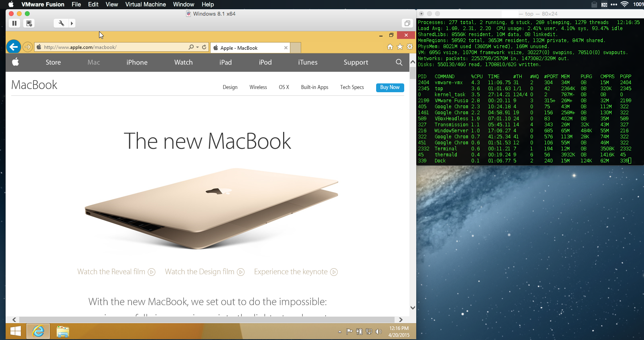644x340 pixels.
Task: Open File Explorer from taskbar
Action: click(x=63, y=331)
